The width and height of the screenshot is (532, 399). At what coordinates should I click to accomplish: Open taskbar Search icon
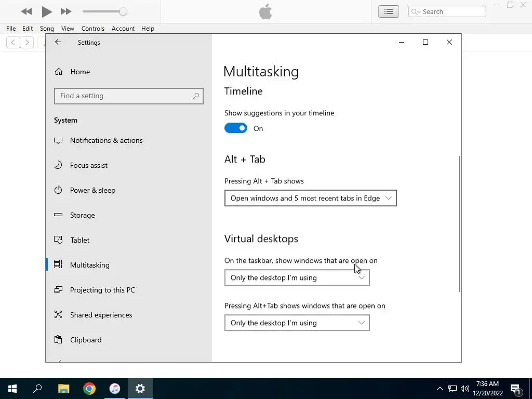tap(37, 389)
